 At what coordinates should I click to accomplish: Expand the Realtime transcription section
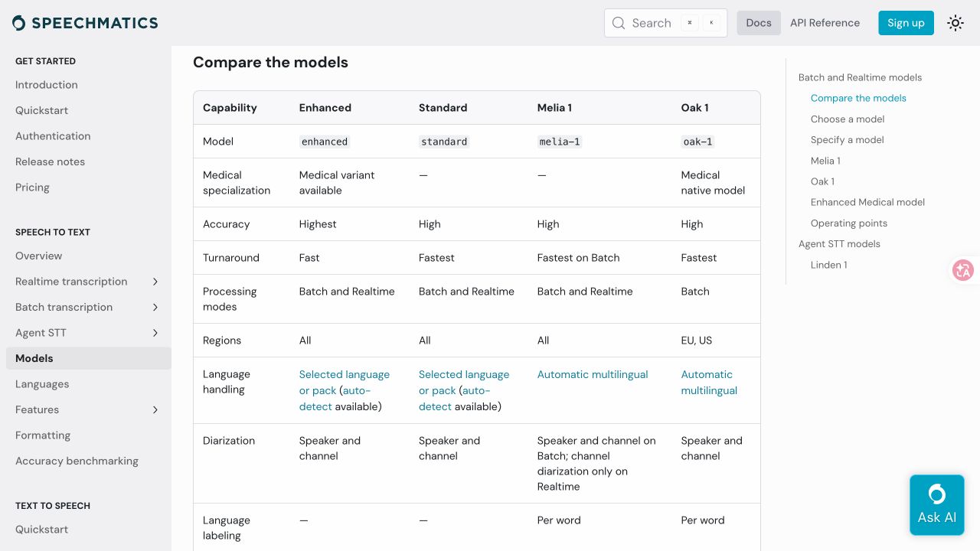pos(155,282)
